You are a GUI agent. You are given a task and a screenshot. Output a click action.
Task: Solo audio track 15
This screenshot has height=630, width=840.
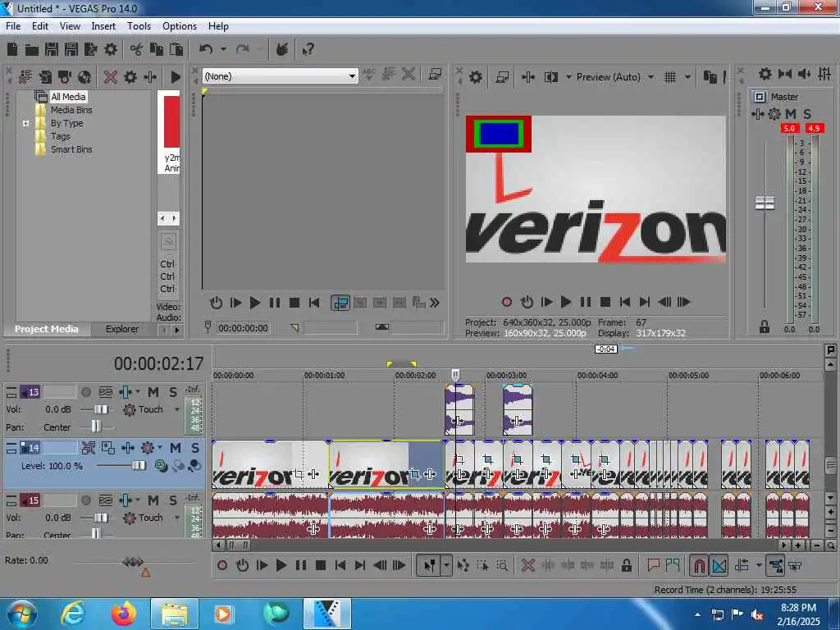(x=172, y=500)
